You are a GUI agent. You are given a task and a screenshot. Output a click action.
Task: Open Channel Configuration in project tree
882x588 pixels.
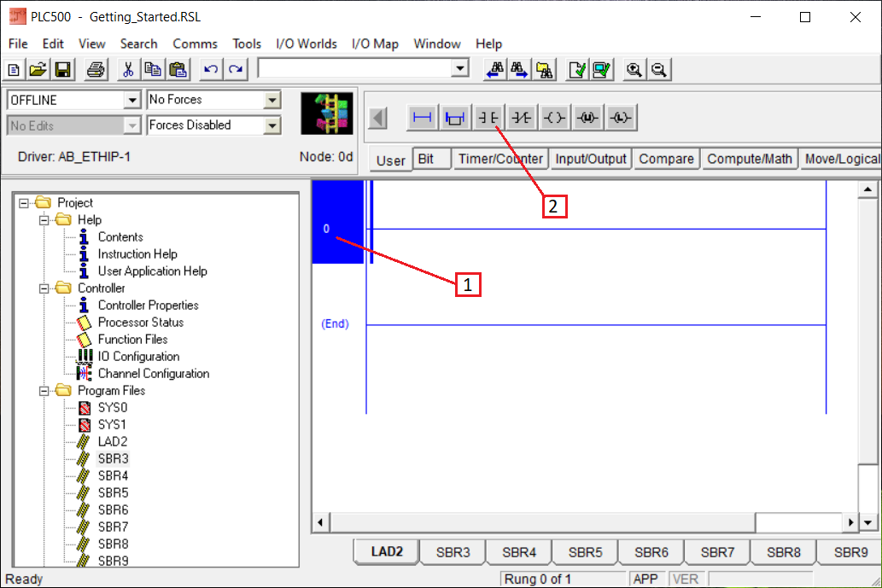pyautogui.click(x=154, y=373)
